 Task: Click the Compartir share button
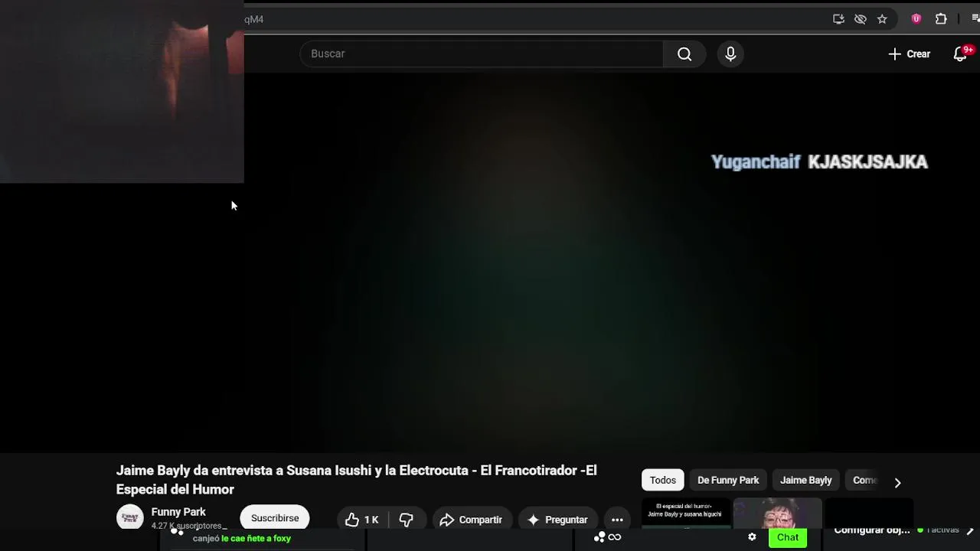point(471,520)
